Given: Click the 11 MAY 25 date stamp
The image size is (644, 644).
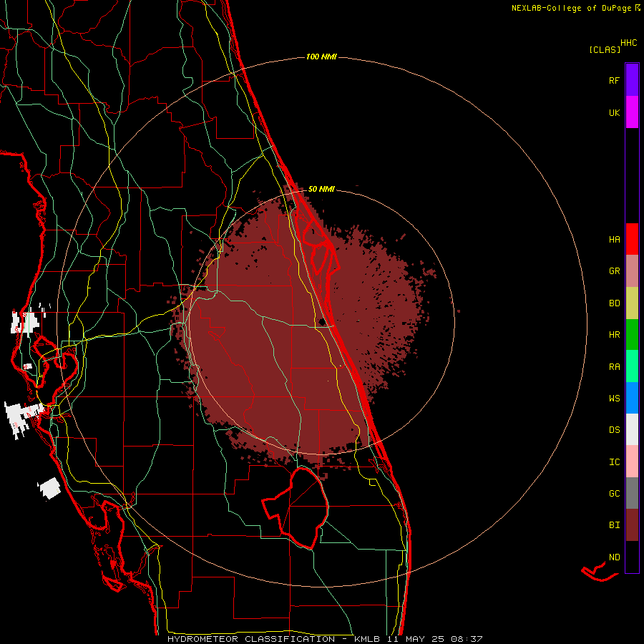Looking at the screenshot, I should pyautogui.click(x=416, y=639).
